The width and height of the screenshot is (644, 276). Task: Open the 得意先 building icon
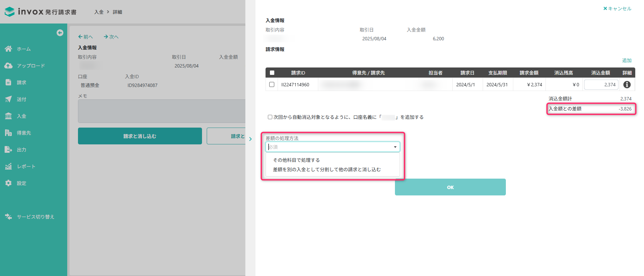[8, 133]
